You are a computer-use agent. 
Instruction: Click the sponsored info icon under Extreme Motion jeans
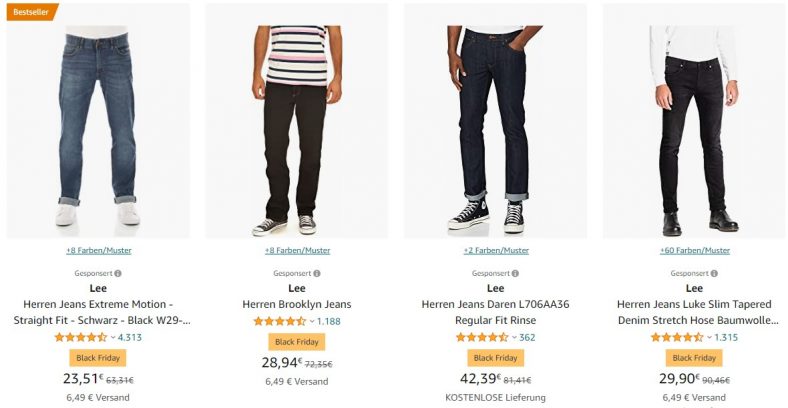(x=117, y=273)
